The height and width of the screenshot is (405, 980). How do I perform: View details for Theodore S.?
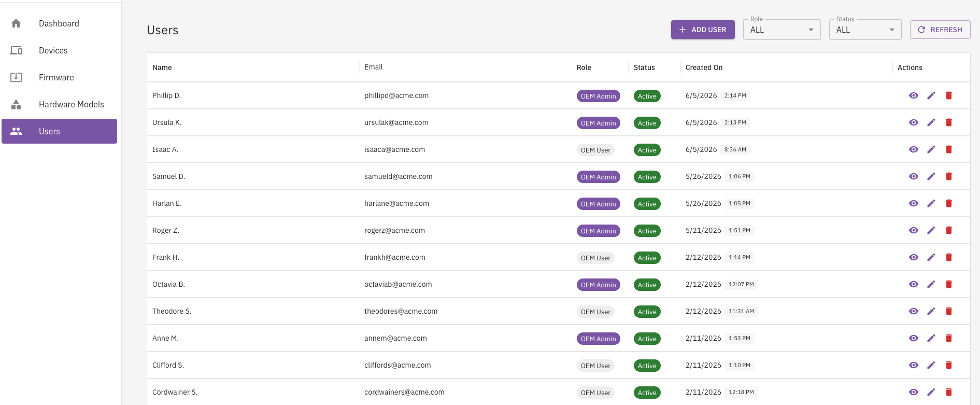[x=914, y=311]
